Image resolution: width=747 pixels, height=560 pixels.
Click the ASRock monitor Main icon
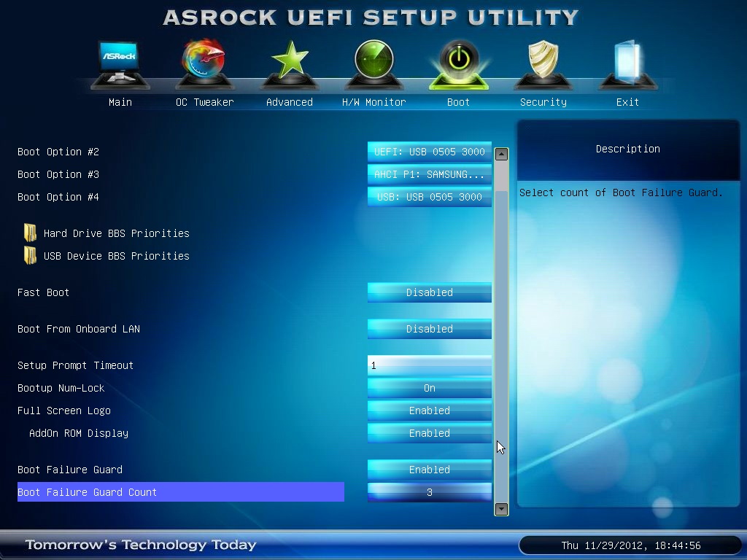point(120,64)
